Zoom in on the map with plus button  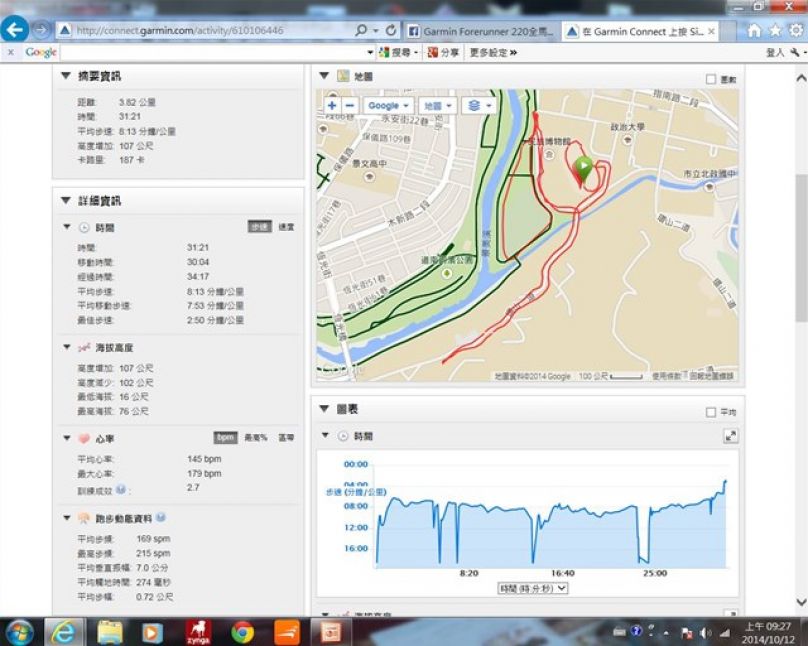click(332, 105)
